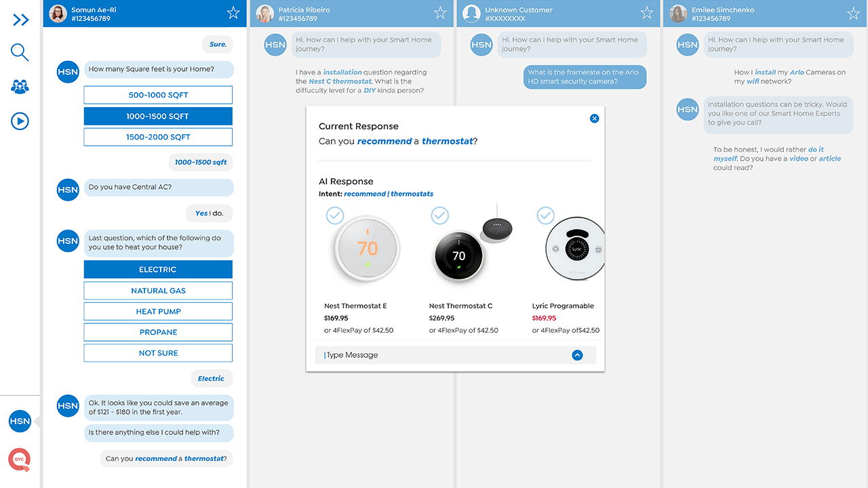Click HSN avatar in Patricia Ribeiro's chat
Screen dimensions: 868x488
[x=275, y=45]
